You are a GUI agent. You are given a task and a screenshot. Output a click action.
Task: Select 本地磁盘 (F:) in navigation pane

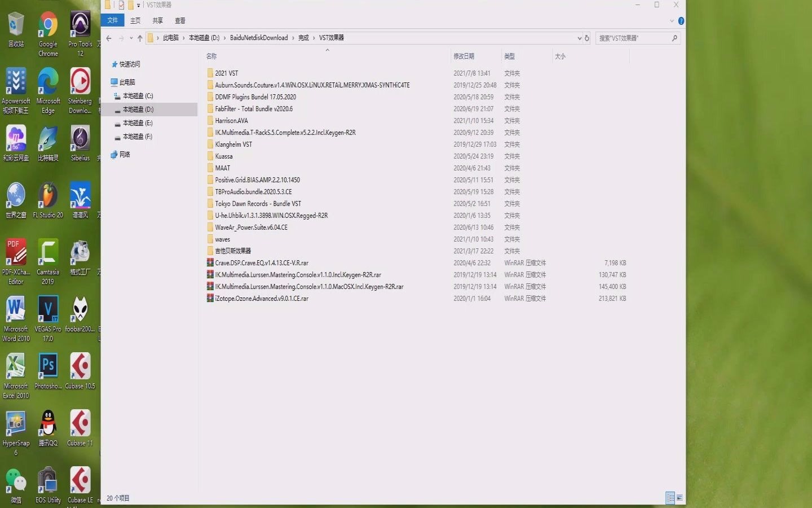(138, 137)
